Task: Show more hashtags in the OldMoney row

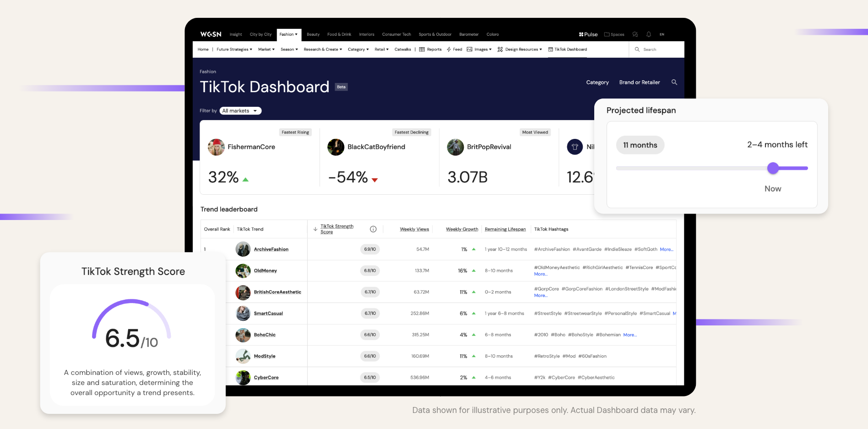Action: (541, 274)
